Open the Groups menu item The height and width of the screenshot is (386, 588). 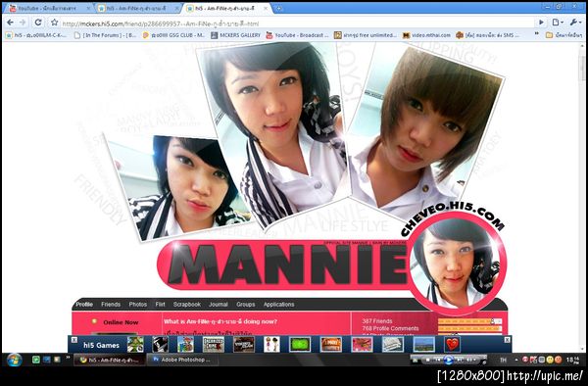(x=246, y=305)
